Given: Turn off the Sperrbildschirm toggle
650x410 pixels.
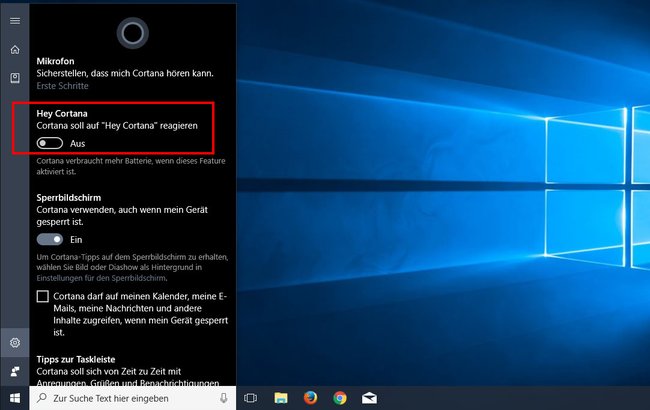Looking at the screenshot, I should [50, 239].
